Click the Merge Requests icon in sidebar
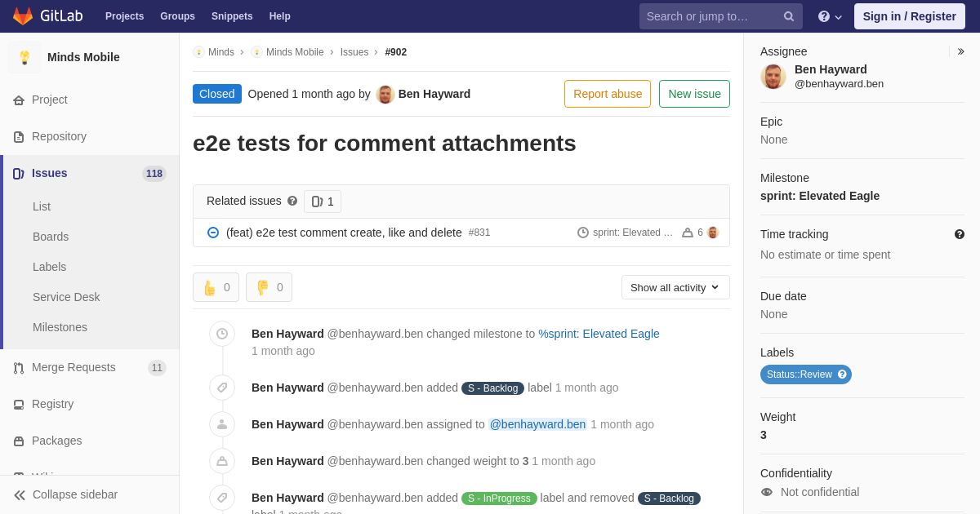The image size is (980, 514). coord(19,368)
